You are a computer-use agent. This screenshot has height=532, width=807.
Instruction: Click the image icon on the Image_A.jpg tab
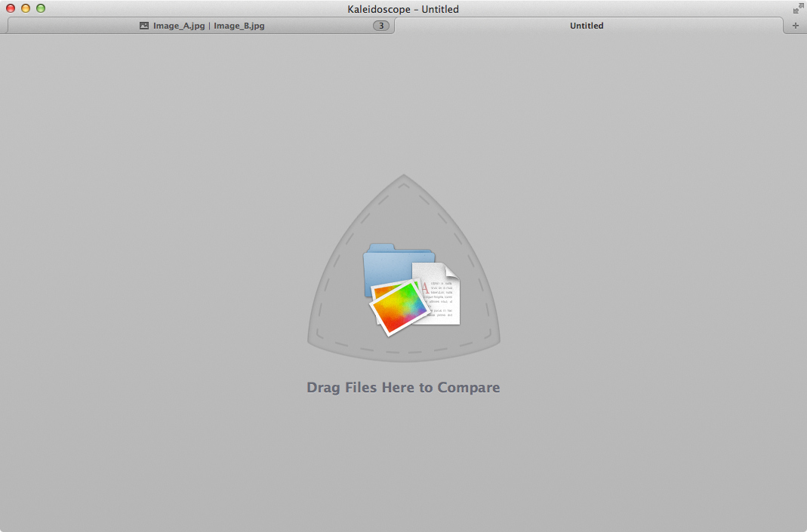click(144, 26)
